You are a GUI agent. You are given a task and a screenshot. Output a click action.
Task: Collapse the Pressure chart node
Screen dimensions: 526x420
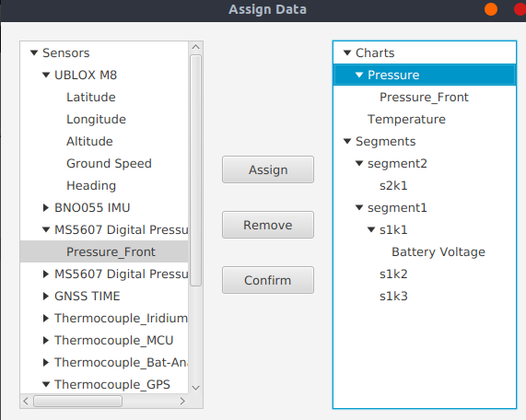pyautogui.click(x=359, y=76)
